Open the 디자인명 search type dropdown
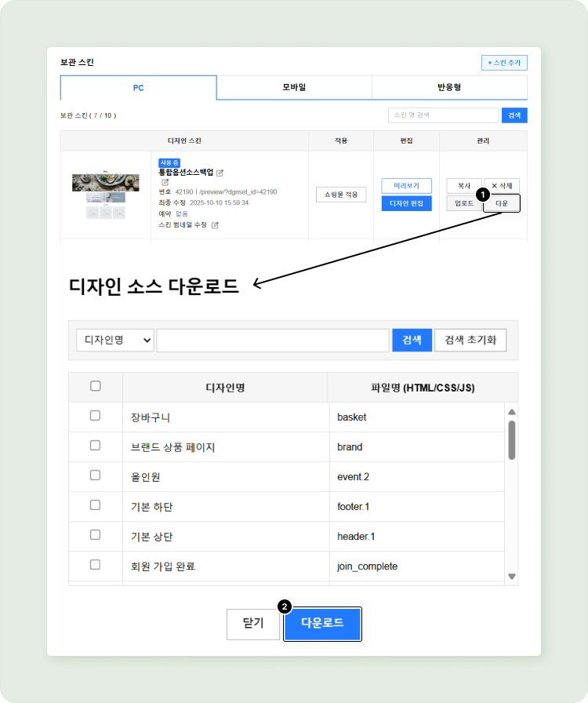The image size is (588, 703). pyautogui.click(x=115, y=341)
